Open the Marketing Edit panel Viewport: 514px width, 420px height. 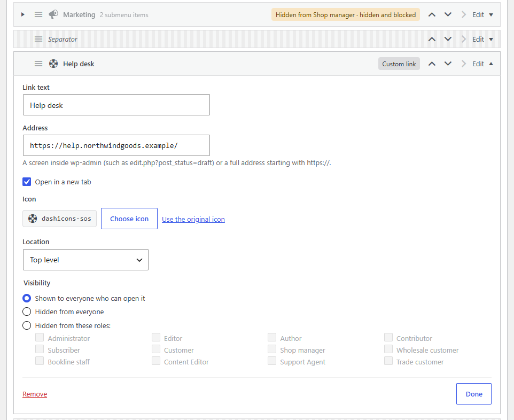(x=482, y=14)
